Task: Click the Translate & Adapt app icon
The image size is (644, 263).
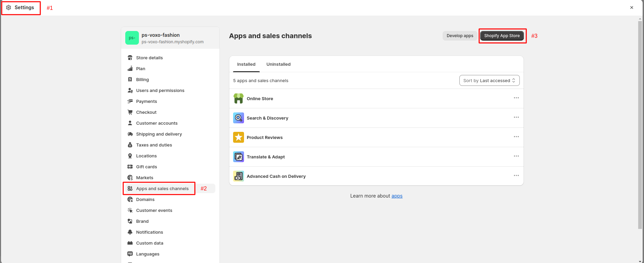Action: click(239, 157)
